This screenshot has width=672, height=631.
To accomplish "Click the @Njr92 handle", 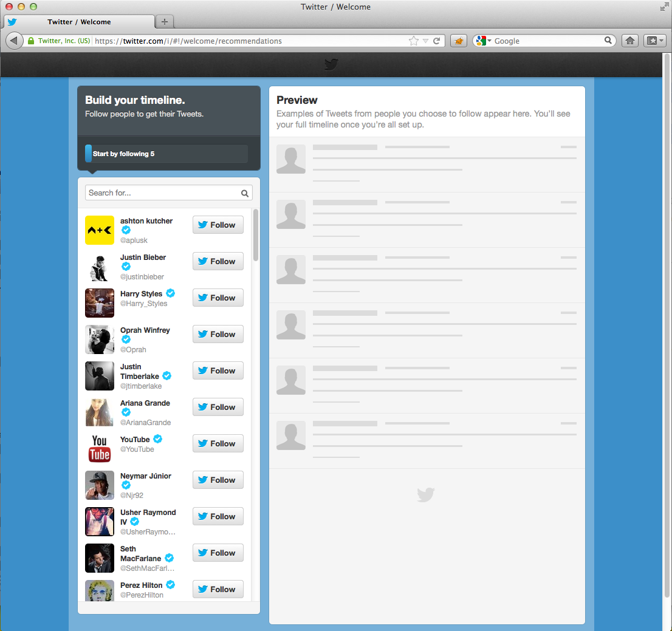I will click(x=132, y=495).
